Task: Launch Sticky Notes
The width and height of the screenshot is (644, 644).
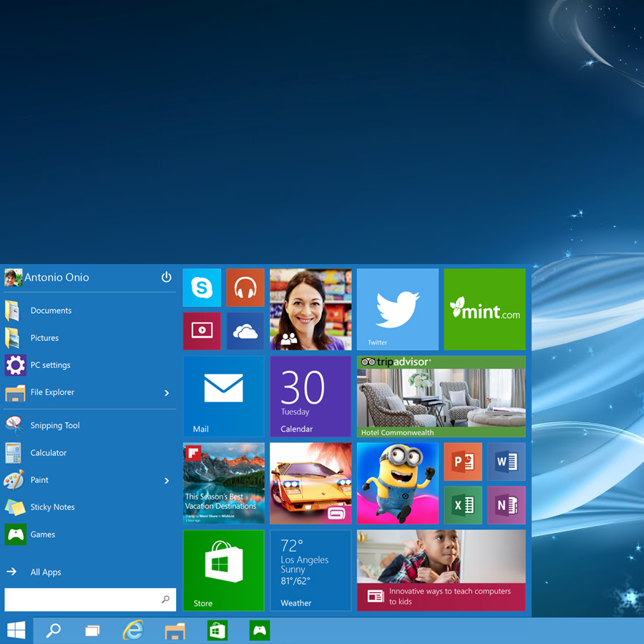Action: [x=54, y=507]
